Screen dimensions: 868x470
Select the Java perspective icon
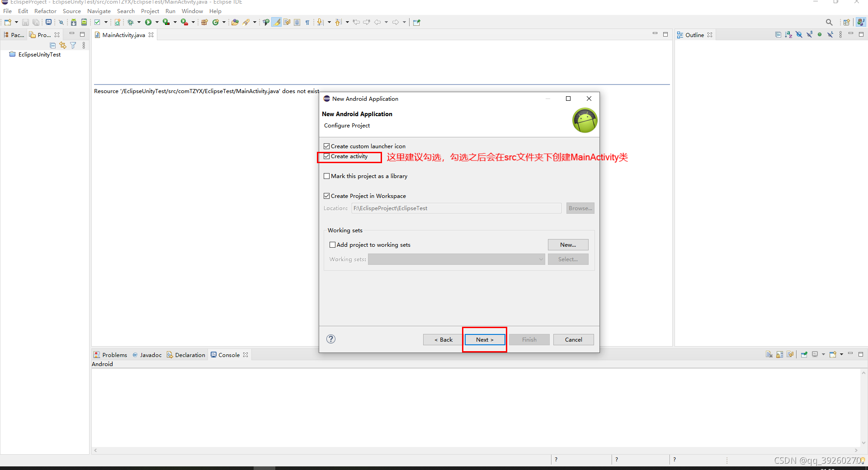[x=861, y=22]
